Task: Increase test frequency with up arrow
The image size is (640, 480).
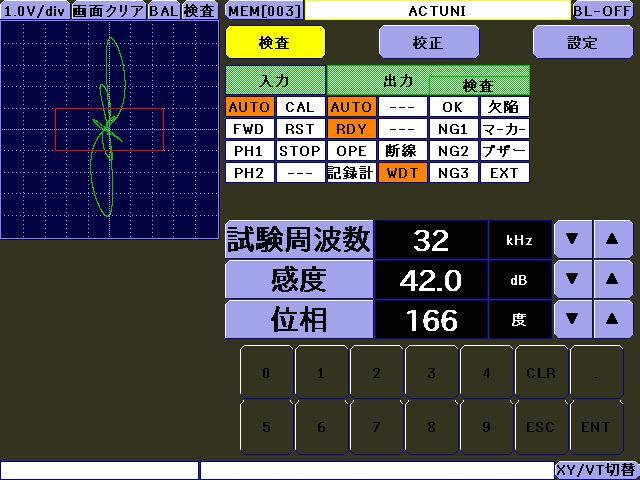Action: 613,240
